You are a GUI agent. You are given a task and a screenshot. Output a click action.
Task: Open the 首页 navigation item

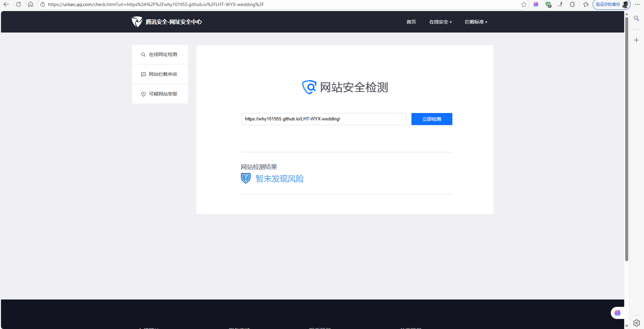pyautogui.click(x=411, y=22)
